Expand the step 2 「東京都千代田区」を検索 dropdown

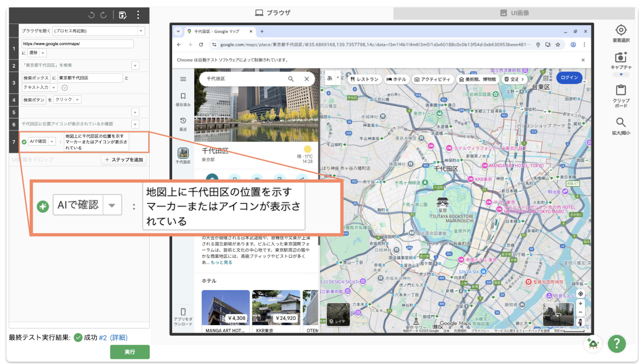(135, 66)
